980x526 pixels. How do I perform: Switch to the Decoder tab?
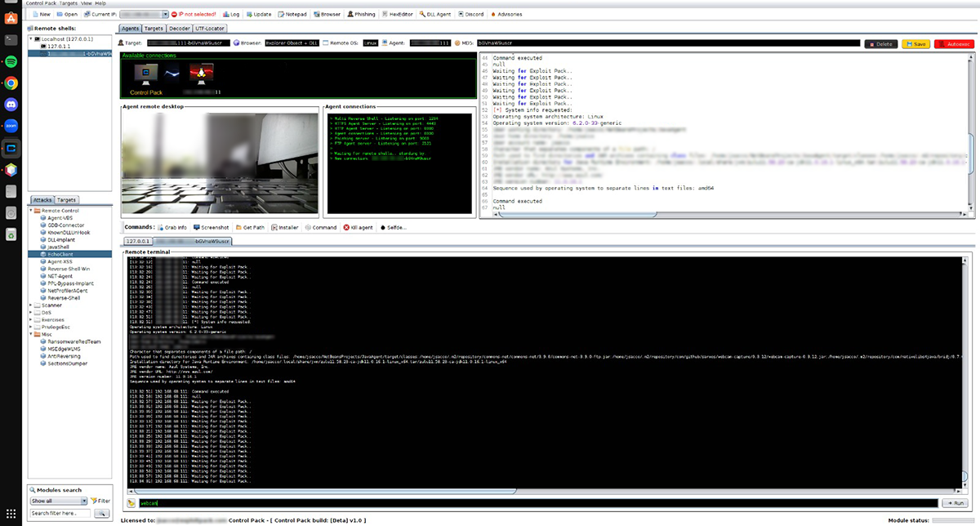[180, 29]
